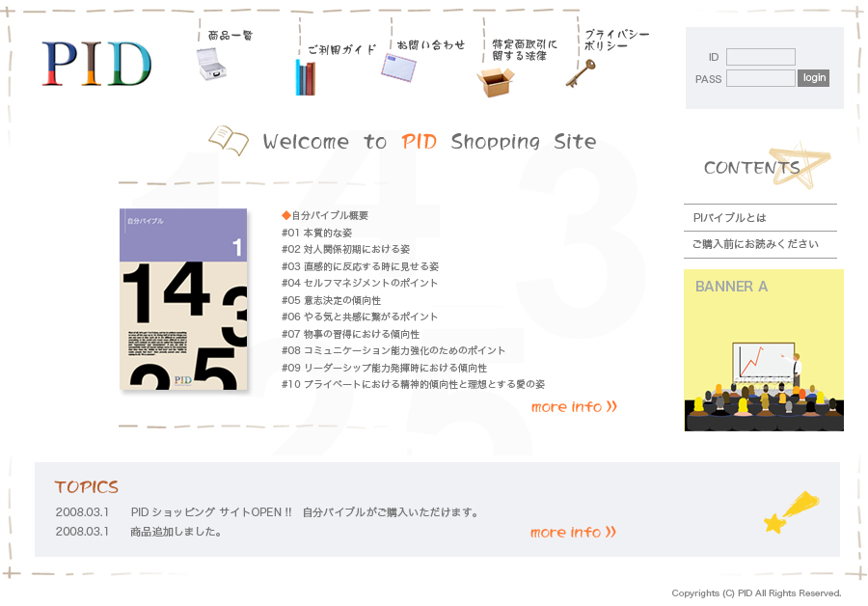Click the envelope icon under お問い合わせ
This screenshot has height=606, width=868.
click(x=398, y=68)
